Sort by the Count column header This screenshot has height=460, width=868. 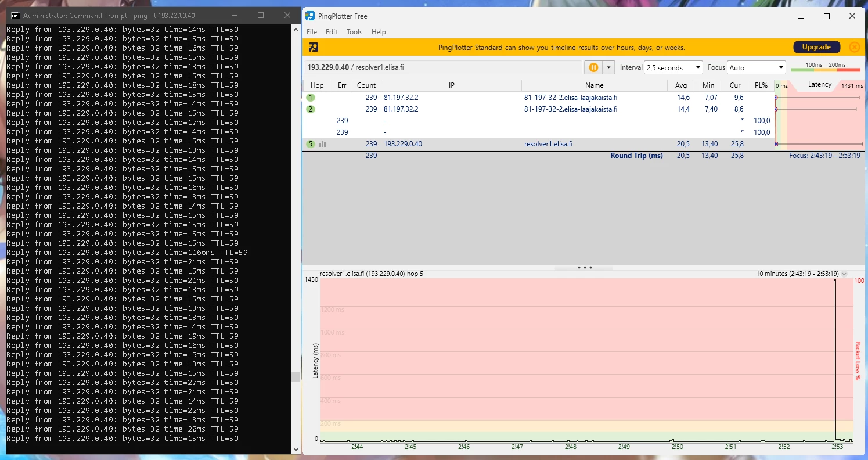tap(366, 85)
